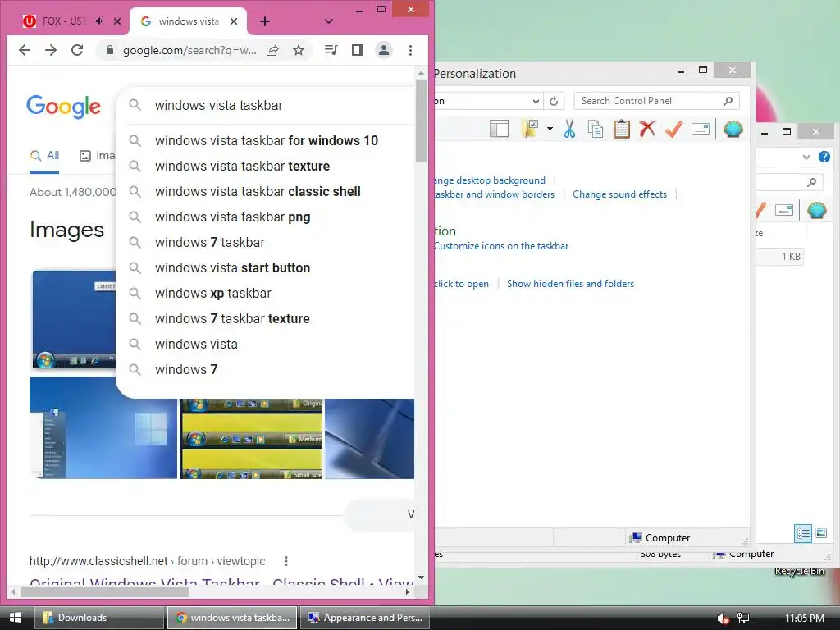
Task: Share this page icon in address bar
Action: (x=272, y=50)
